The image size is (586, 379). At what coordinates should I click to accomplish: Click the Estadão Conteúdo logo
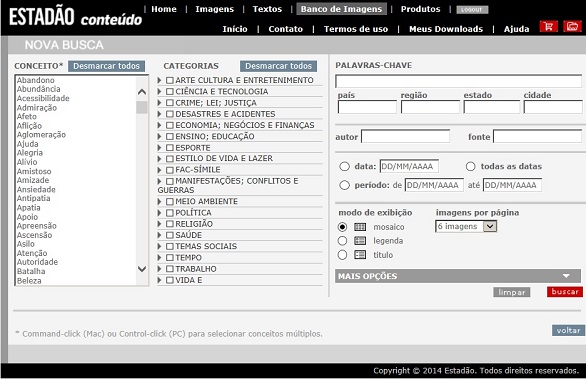[76, 17]
